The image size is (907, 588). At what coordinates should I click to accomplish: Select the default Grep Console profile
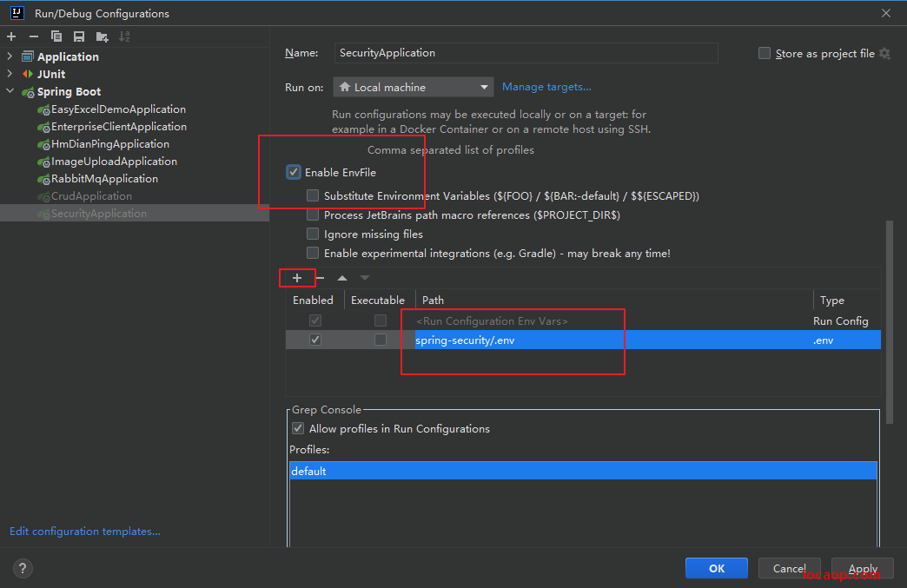583,471
